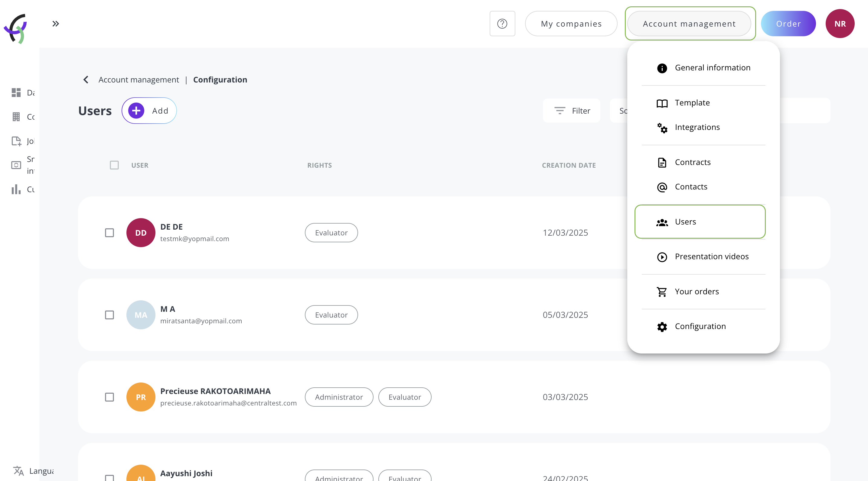Expand the sidebar with double-chevron icon
The width and height of the screenshot is (868, 481).
(56, 24)
